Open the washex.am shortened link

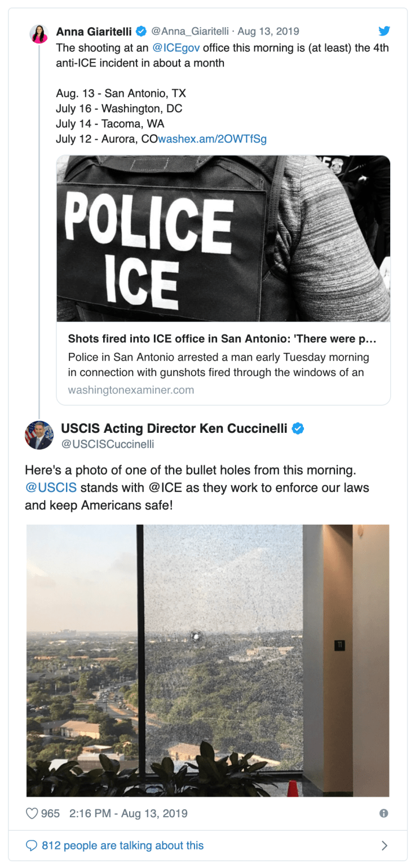pyautogui.click(x=213, y=139)
